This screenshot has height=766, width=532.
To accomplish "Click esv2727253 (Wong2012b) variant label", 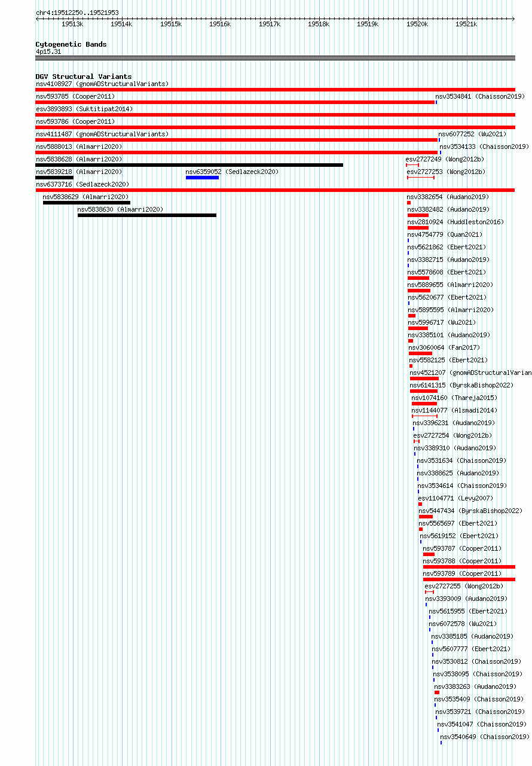I will pos(446,172).
